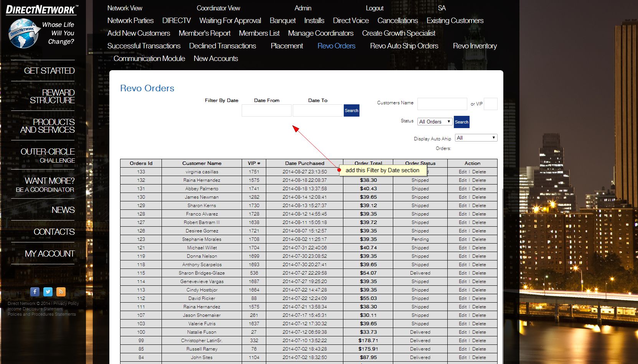Click the Date To input field

[318, 110]
